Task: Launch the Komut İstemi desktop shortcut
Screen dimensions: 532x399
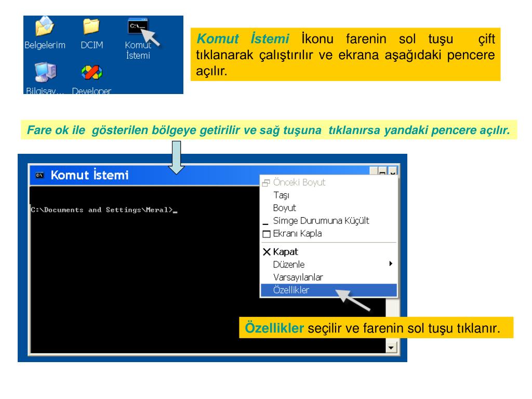Action: coord(138,26)
